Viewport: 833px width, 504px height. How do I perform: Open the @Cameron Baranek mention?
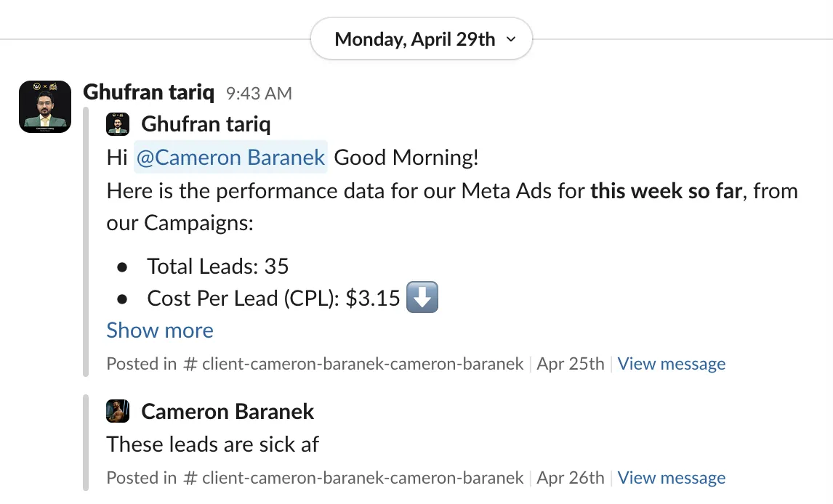tap(230, 157)
